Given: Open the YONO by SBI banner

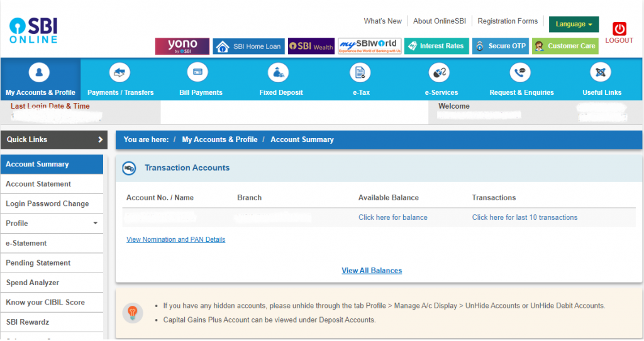Looking at the screenshot, I should tap(182, 46).
